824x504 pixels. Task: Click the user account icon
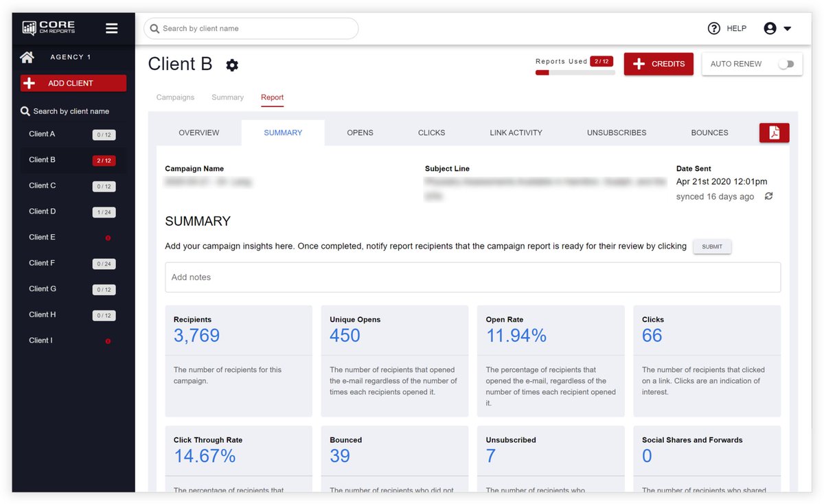pos(770,28)
